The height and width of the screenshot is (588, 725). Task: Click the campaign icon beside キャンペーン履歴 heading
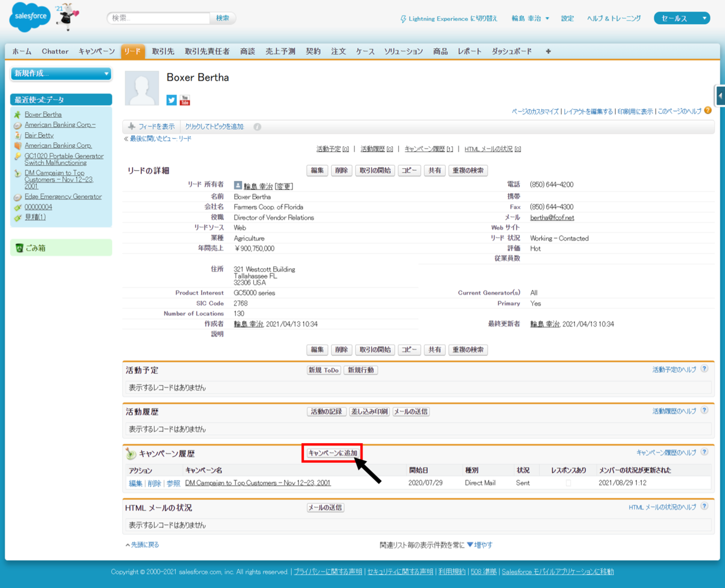coord(131,453)
